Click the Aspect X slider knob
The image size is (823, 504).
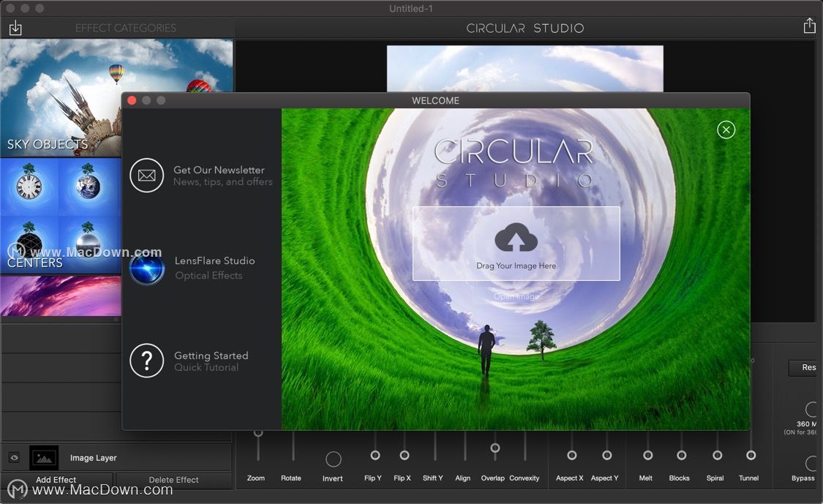click(x=571, y=455)
